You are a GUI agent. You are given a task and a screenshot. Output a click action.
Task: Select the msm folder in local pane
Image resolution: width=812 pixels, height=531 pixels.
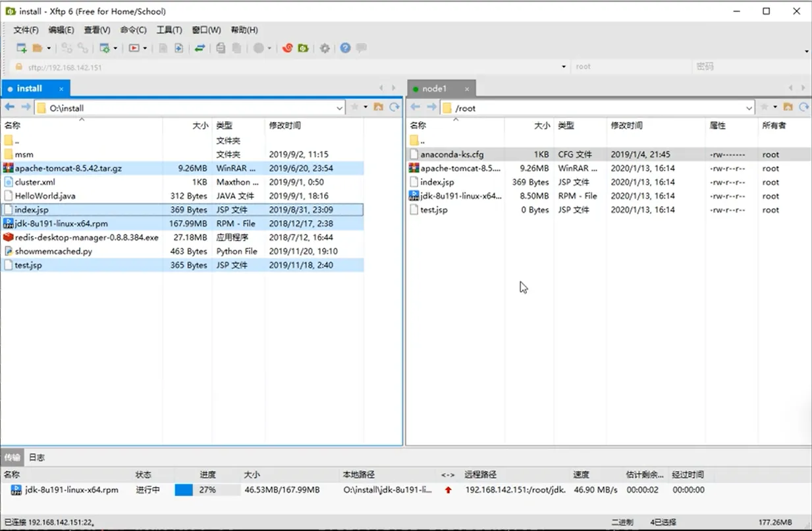coord(182,154)
